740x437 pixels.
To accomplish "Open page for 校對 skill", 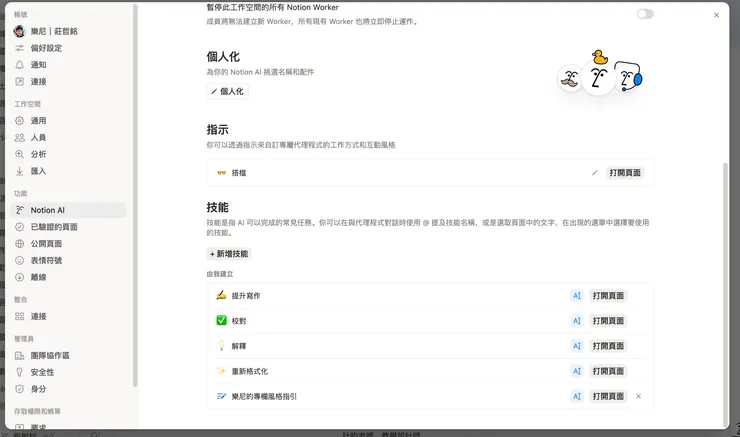I will point(608,321).
